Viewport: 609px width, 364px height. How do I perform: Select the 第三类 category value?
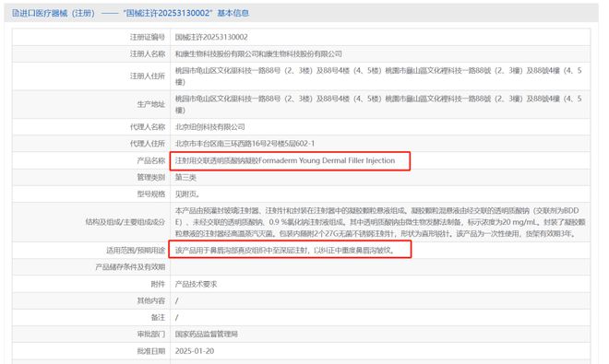pos(185,177)
